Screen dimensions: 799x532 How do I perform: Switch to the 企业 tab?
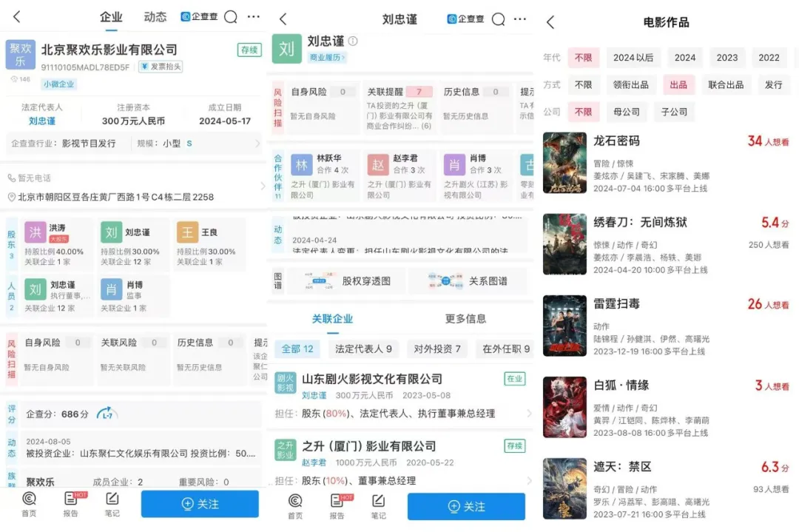pos(111,17)
